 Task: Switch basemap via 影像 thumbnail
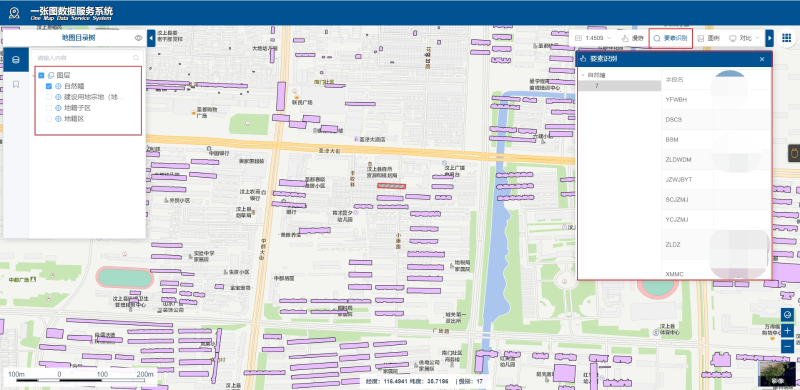coord(777,374)
